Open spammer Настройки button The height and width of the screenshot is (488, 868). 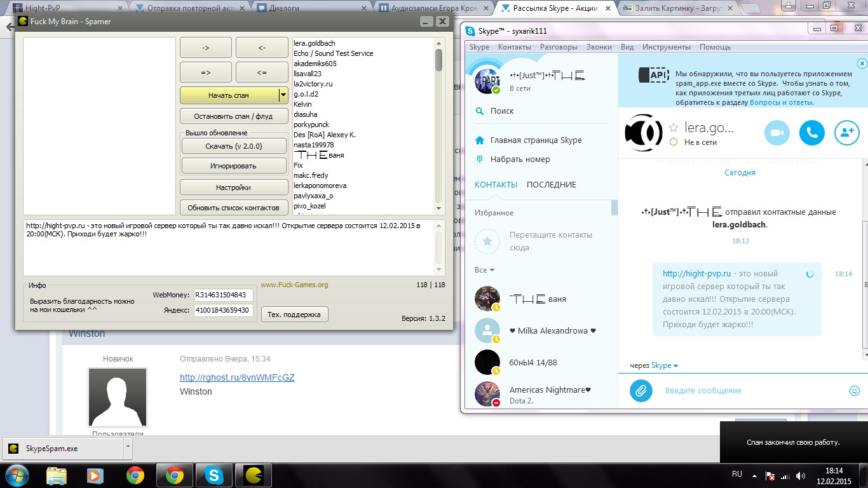pyautogui.click(x=234, y=187)
